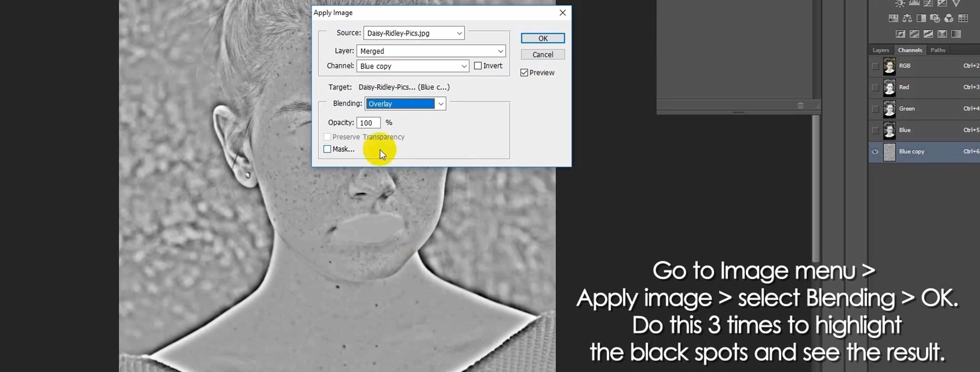Add an Invert adjustment icon
Image resolution: width=980 pixels, height=372 pixels.
(900, 34)
